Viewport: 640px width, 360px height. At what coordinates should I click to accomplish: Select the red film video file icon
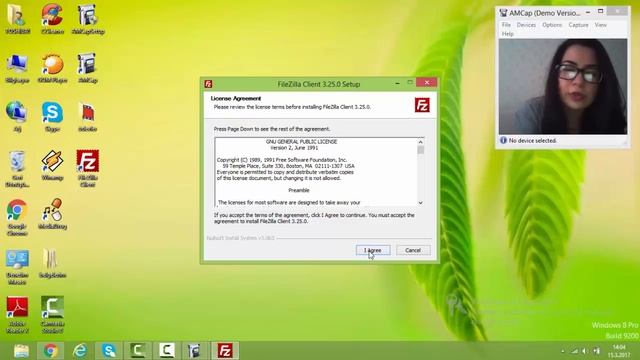pyautogui.click(x=87, y=116)
